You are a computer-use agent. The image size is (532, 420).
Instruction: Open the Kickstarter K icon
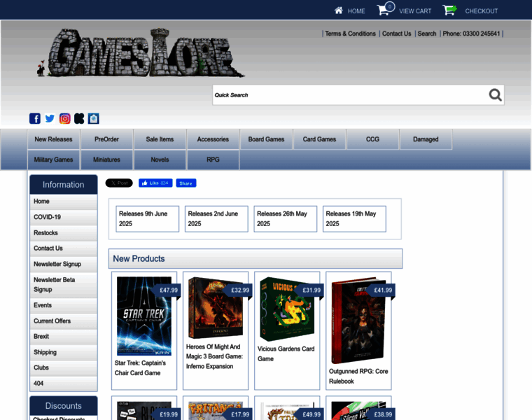click(79, 118)
